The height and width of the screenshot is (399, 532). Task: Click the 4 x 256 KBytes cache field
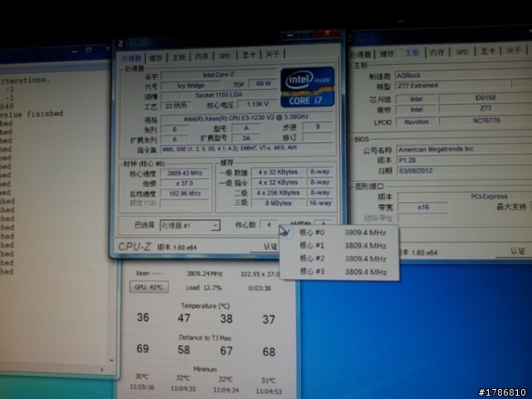pos(278,193)
